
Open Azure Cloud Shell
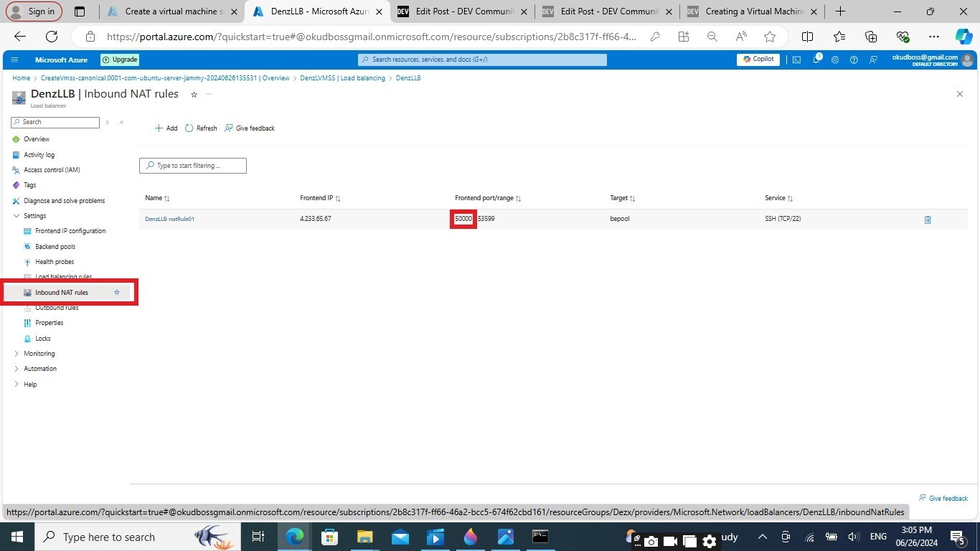tap(796, 60)
